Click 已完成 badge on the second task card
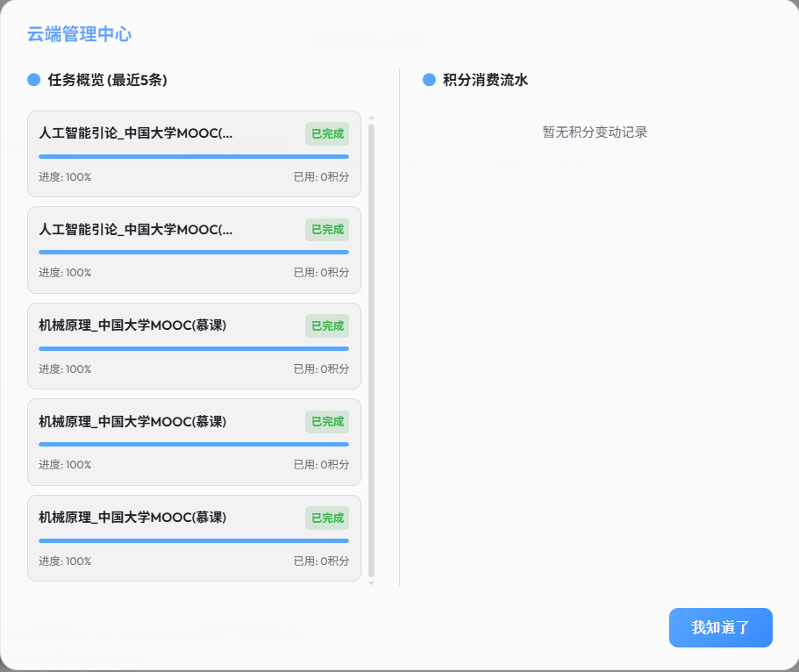The width and height of the screenshot is (799, 672). [327, 230]
